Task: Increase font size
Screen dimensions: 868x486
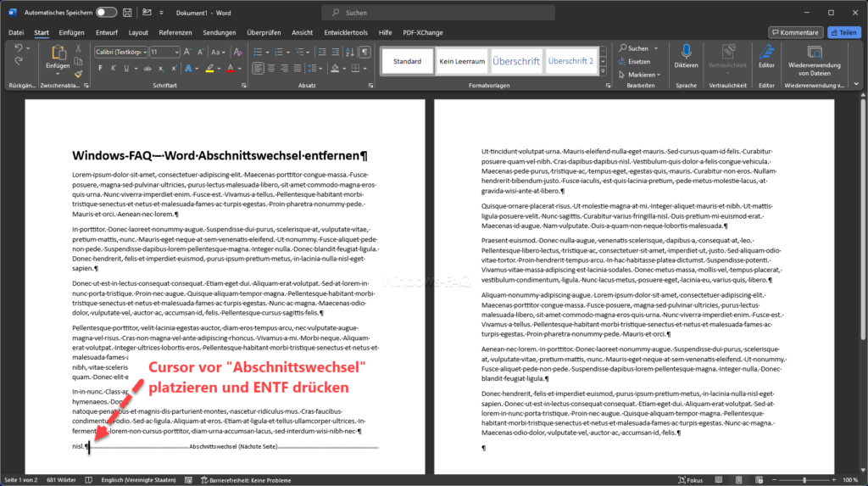Action: point(187,52)
